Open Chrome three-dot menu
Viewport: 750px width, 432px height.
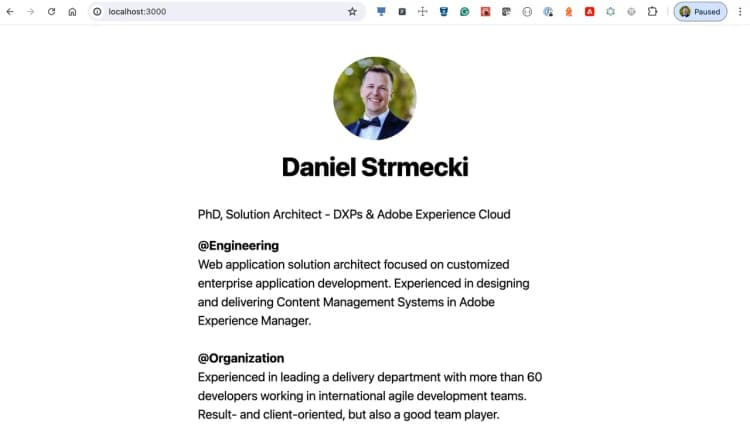pos(739,12)
